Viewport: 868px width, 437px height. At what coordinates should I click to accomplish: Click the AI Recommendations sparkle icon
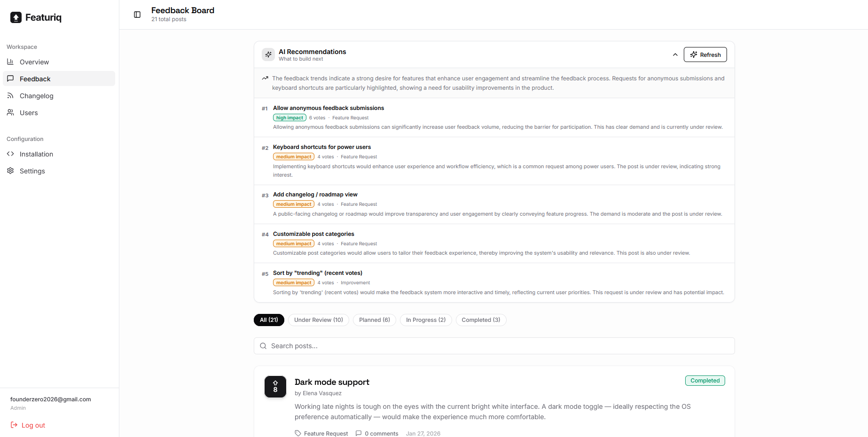(x=268, y=55)
